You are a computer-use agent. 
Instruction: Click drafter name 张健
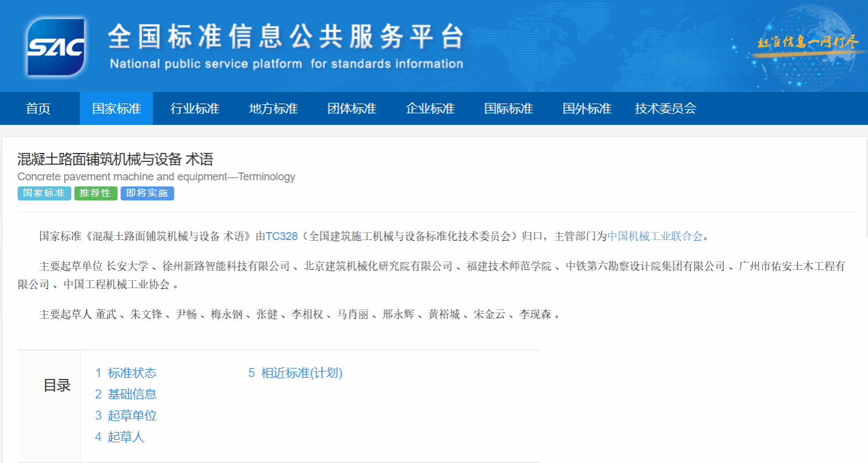[267, 314]
